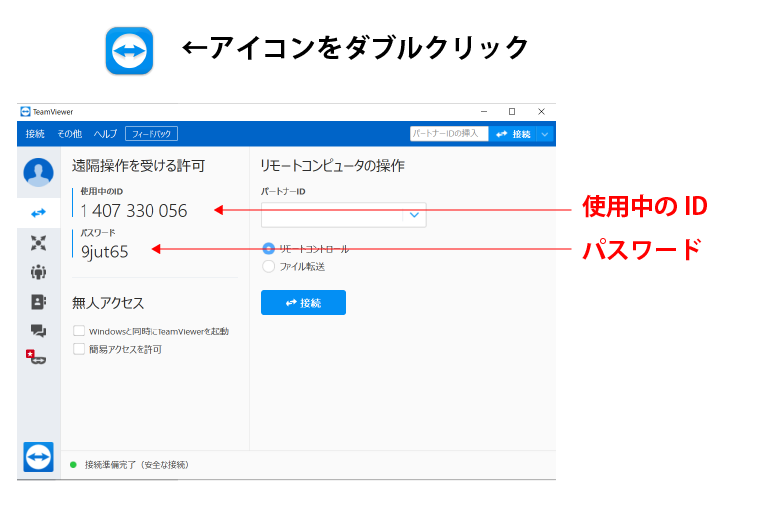Open the 接続 menu

point(35,134)
